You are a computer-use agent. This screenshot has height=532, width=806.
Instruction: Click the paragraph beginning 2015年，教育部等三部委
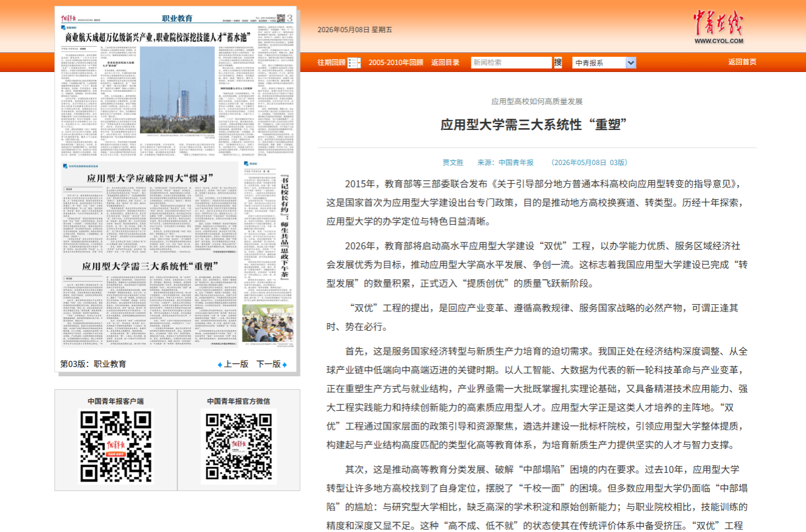coord(537,202)
